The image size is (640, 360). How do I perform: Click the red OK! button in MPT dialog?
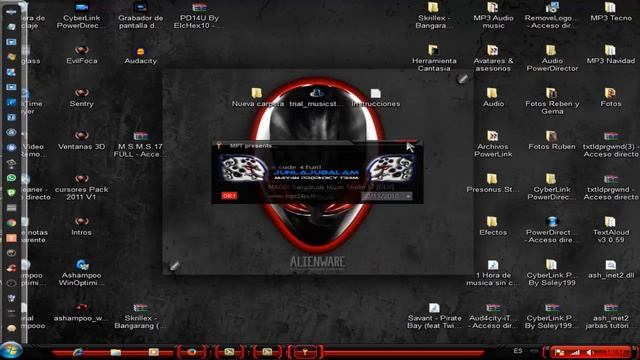(x=229, y=196)
